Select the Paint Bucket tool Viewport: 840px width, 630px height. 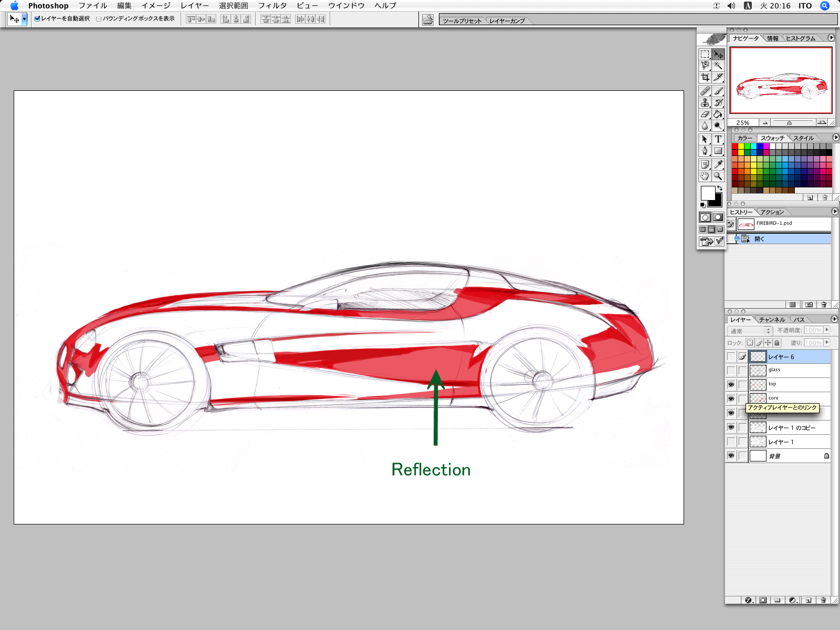click(718, 114)
